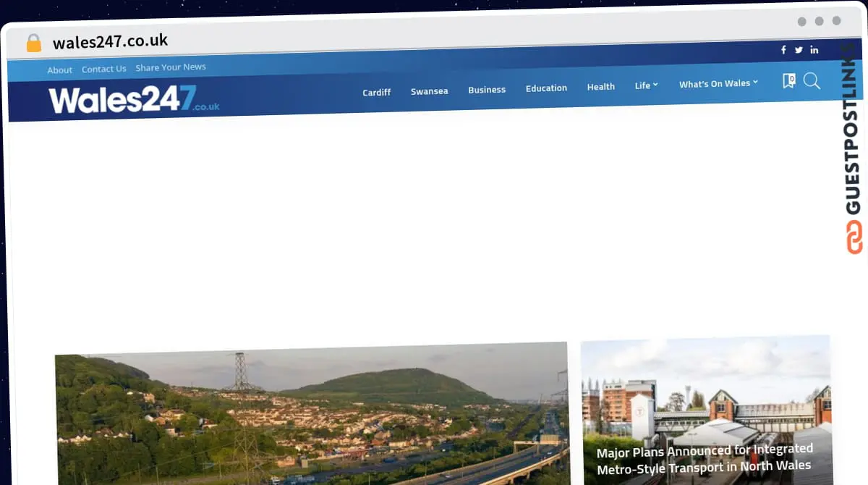Open the Share Your News link
Screen dimensions: 868x485
pos(171,67)
